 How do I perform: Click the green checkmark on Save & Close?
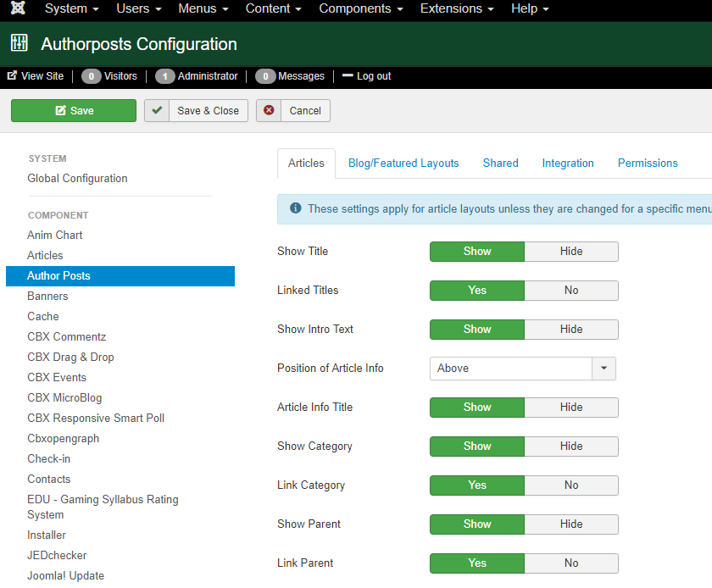pos(157,110)
